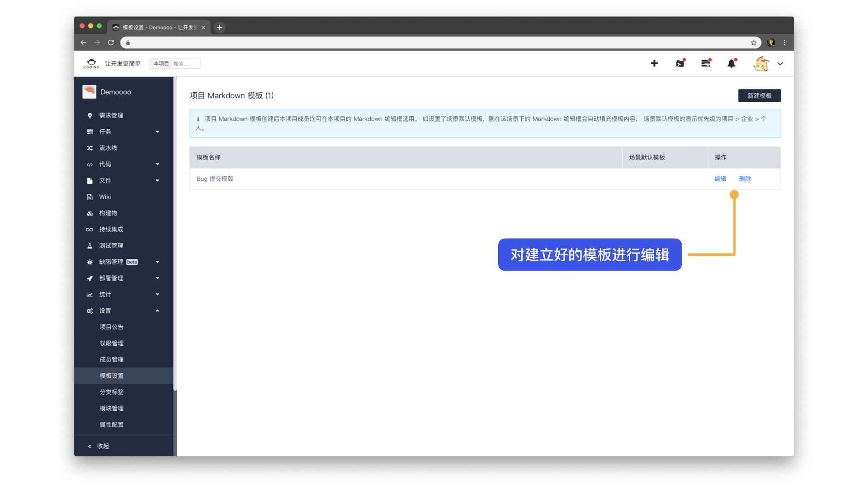Click the 新建模板 button
The height and width of the screenshot is (488, 868).
pos(759,96)
